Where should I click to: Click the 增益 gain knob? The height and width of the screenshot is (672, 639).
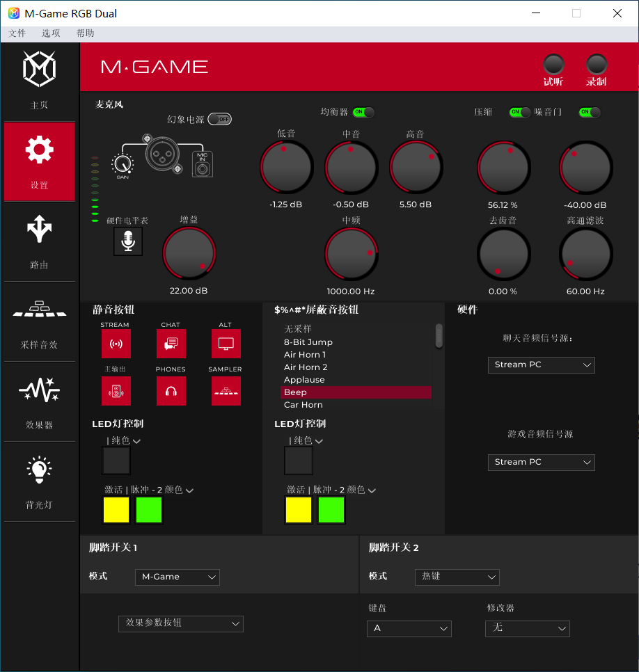coord(189,253)
